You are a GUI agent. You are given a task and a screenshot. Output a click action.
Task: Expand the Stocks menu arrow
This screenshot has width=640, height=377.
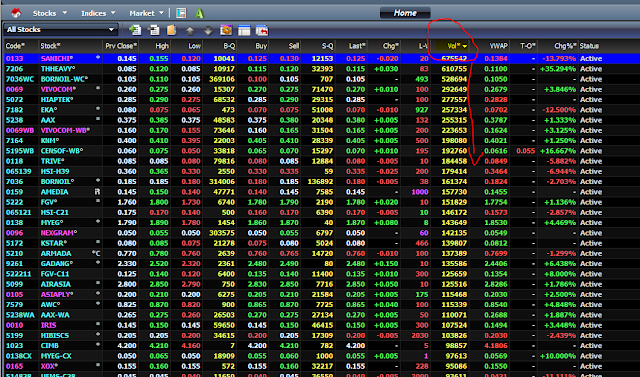click(x=64, y=13)
